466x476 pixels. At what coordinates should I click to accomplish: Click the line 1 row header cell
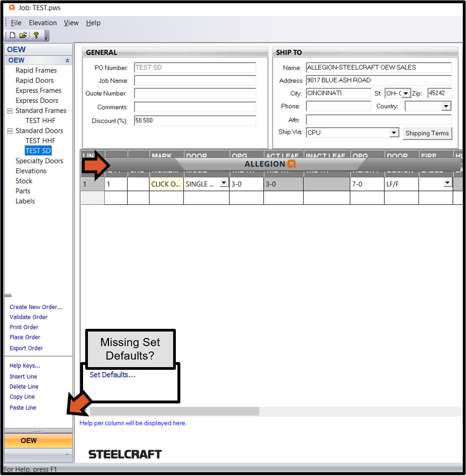click(x=92, y=184)
